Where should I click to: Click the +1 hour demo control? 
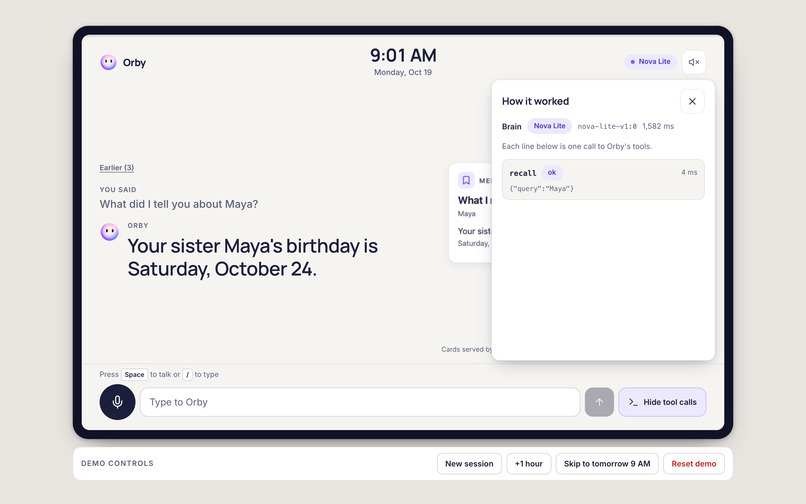[x=528, y=463]
